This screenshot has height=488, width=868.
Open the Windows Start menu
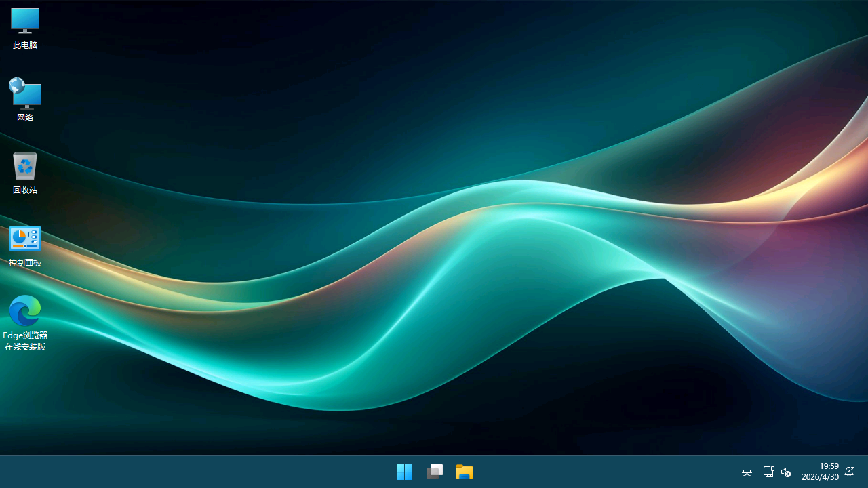coord(405,472)
